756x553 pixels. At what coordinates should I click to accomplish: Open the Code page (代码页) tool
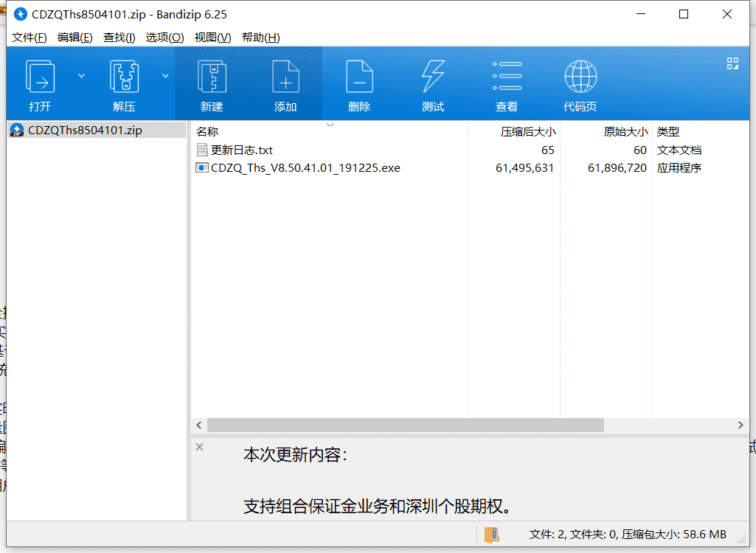580,76
